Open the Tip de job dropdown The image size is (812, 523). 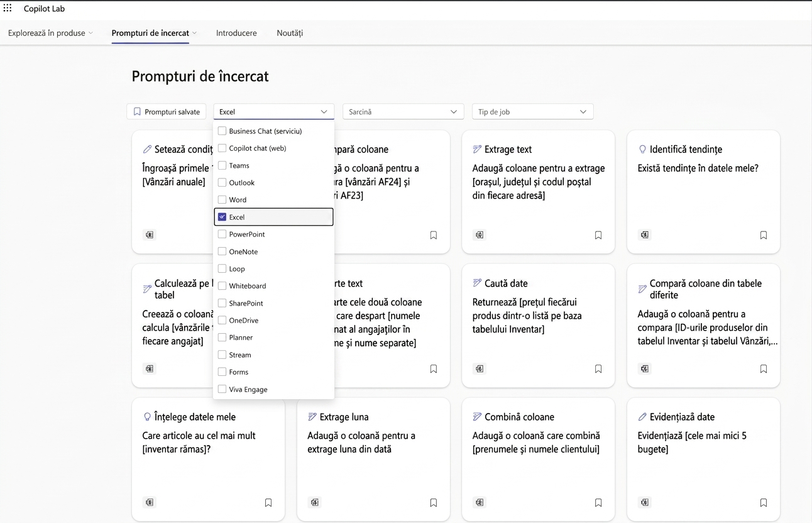click(532, 112)
